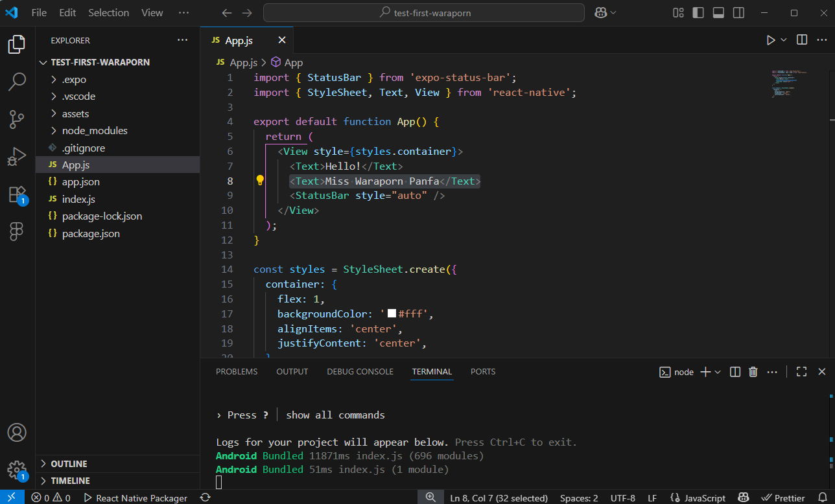
Task: Split the editor right
Action: click(x=802, y=40)
